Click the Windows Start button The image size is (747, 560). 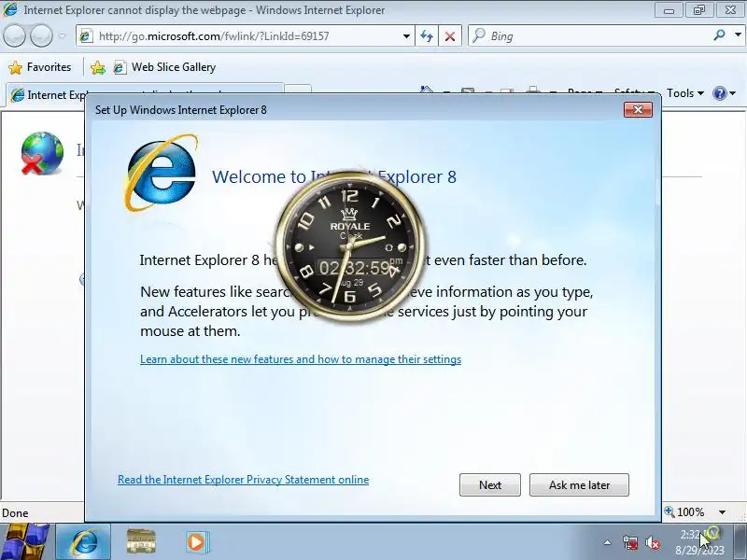pos(24,541)
